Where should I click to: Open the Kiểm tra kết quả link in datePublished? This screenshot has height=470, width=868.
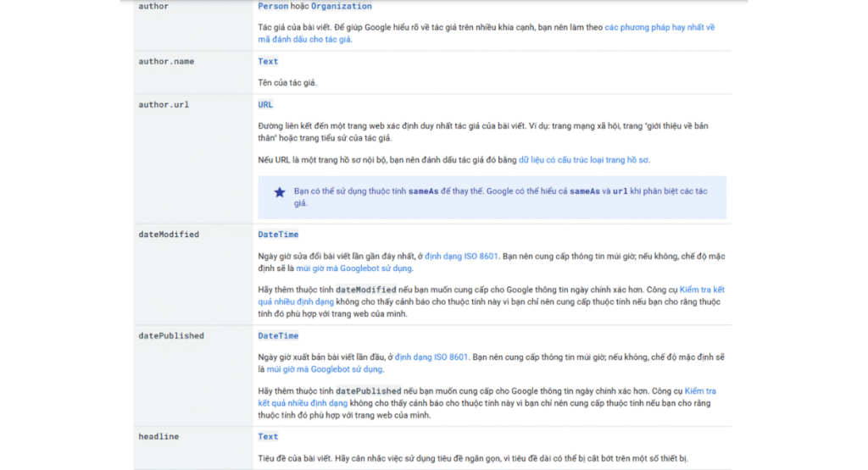tap(699, 391)
